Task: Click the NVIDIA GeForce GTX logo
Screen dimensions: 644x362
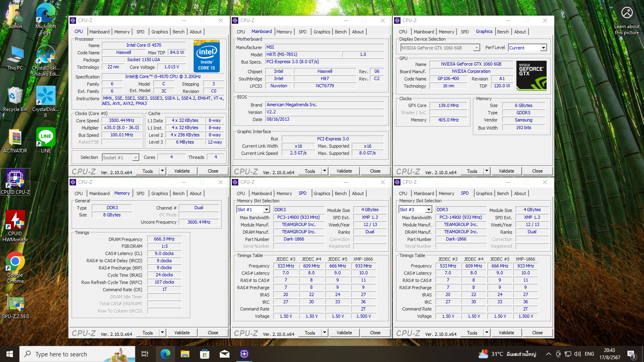Action: 531,75
